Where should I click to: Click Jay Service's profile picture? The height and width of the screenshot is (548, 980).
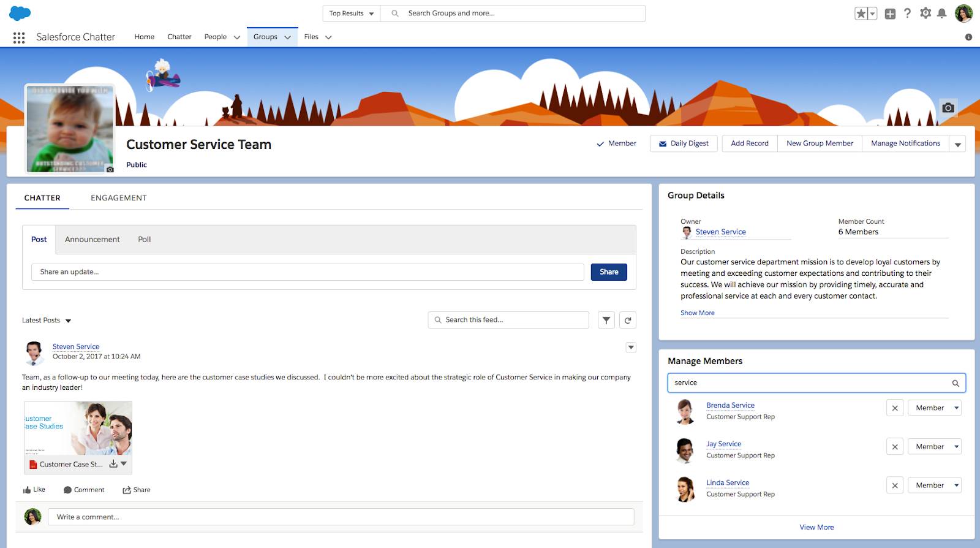685,450
